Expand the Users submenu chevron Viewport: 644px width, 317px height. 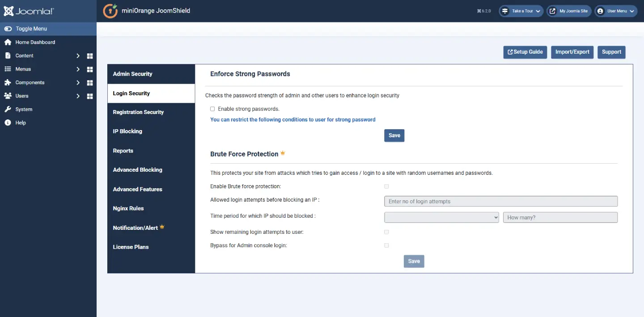pos(78,96)
